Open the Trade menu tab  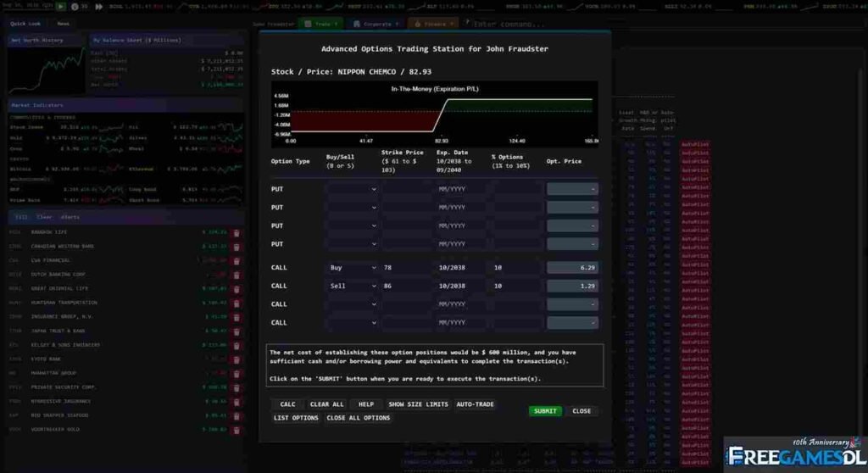pyautogui.click(x=321, y=24)
